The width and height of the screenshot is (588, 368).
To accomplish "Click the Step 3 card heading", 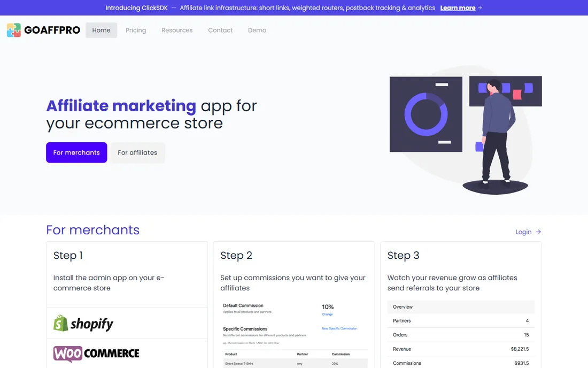I will click(x=403, y=256).
